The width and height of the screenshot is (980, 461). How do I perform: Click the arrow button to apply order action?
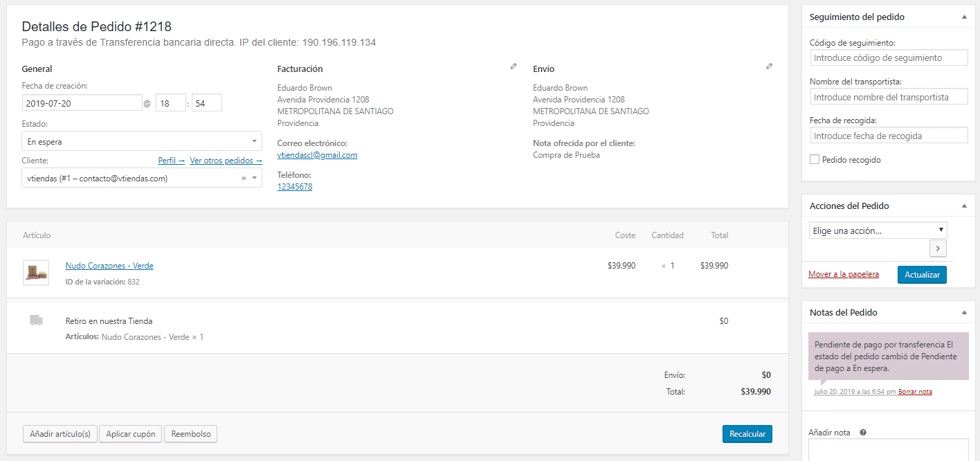(x=938, y=248)
